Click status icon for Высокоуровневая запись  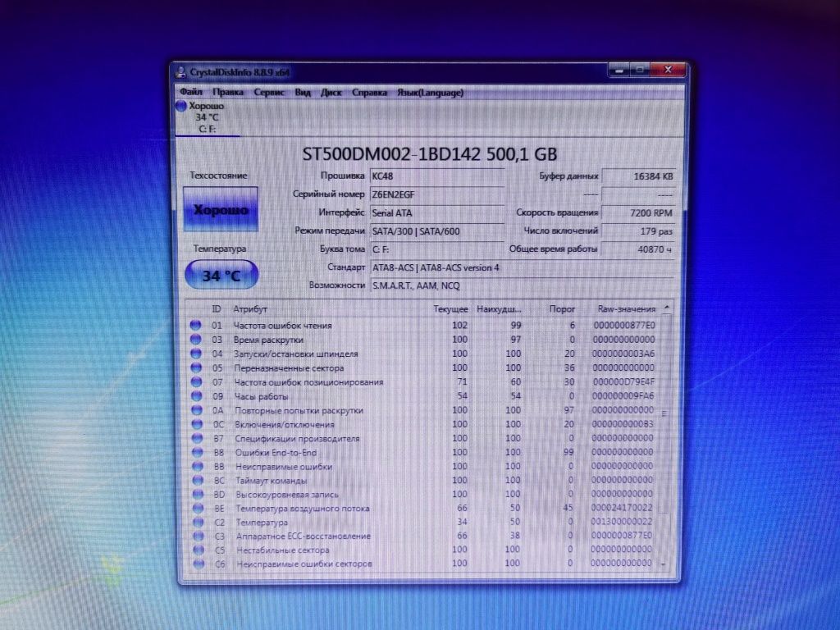pyautogui.click(x=199, y=494)
